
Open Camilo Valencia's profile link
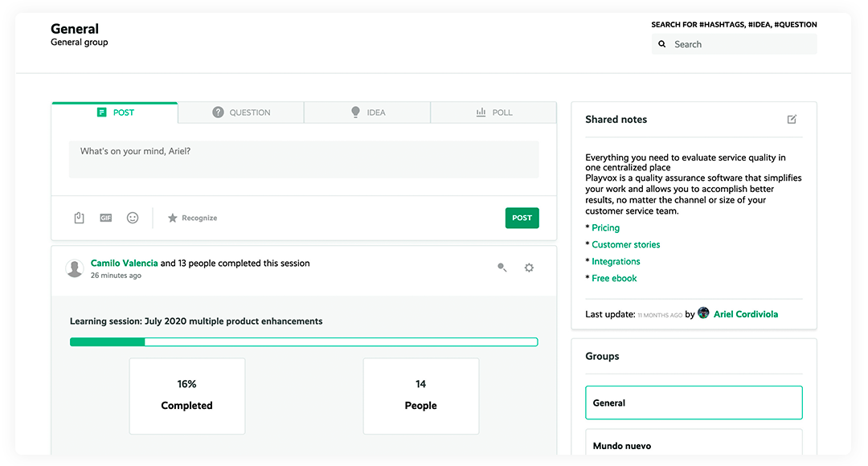(x=124, y=264)
